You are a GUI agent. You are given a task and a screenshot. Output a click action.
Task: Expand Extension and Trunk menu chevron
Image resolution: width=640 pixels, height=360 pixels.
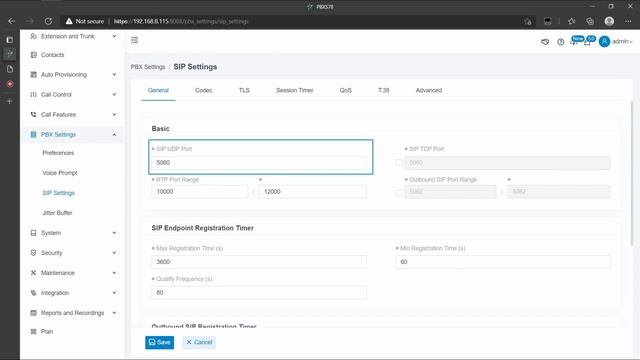pyautogui.click(x=114, y=36)
